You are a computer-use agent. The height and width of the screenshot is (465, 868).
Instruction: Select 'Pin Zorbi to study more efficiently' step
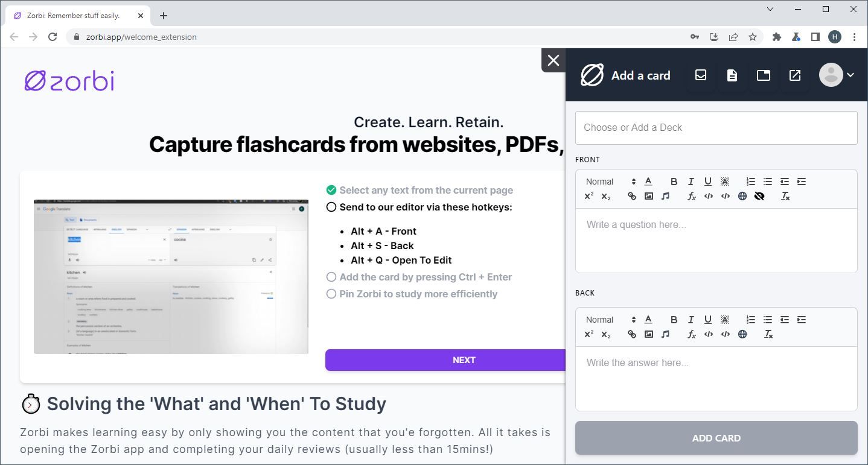pos(412,294)
